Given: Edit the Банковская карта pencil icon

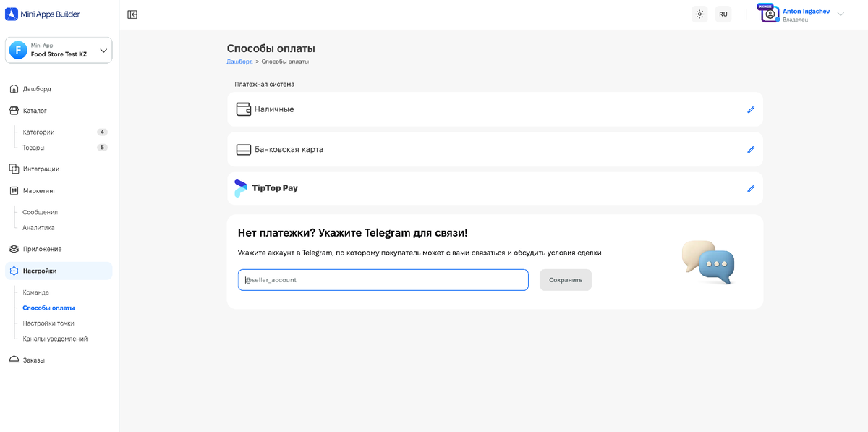Looking at the screenshot, I should coord(750,149).
